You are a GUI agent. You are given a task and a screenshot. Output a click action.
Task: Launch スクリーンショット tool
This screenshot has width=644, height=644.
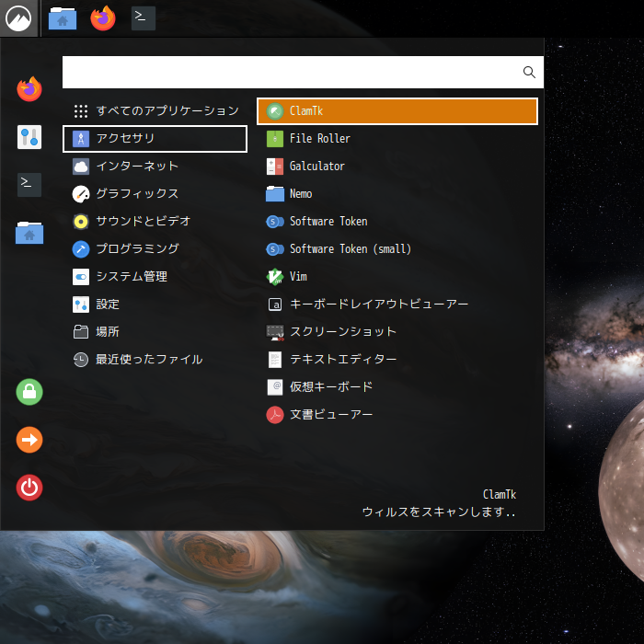(x=342, y=332)
